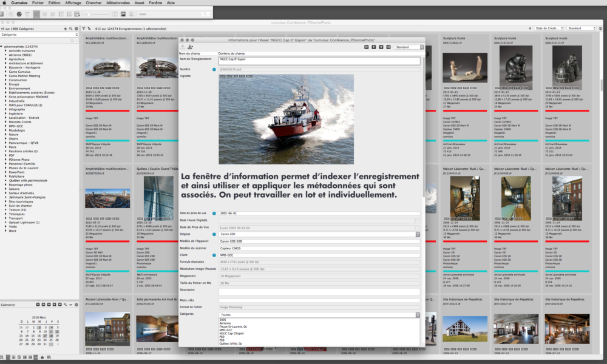607x364 pixels.
Task: Open the Cumulus application menu
Action: (19, 2)
